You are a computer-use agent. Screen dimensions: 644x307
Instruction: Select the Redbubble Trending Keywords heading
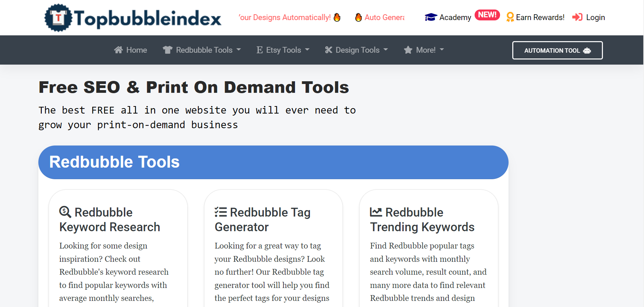tap(422, 220)
